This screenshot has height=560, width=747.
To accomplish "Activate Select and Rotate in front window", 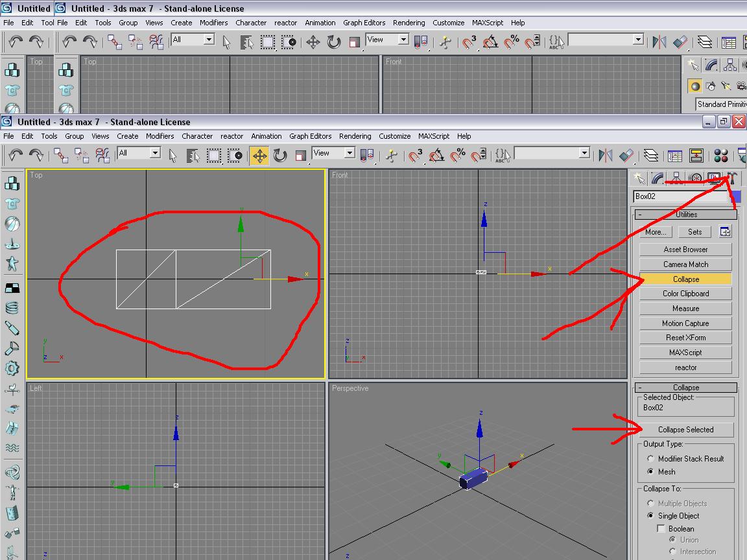I will tap(280, 156).
